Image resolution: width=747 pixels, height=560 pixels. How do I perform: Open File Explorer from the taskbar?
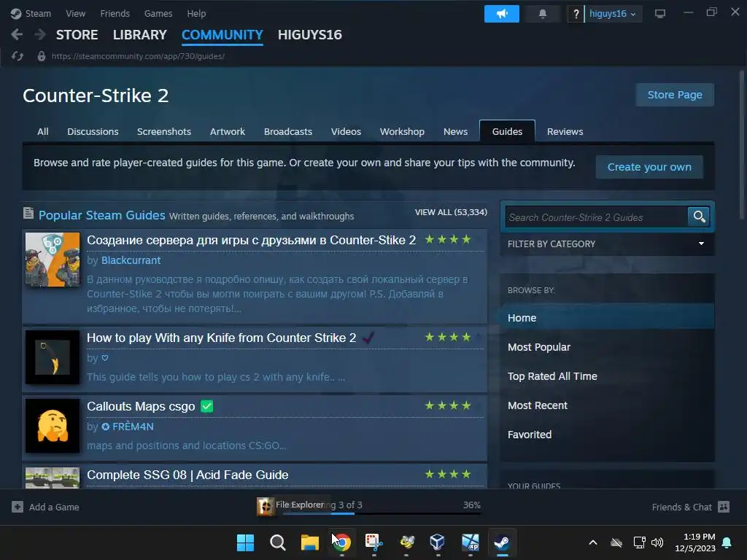[x=309, y=542]
